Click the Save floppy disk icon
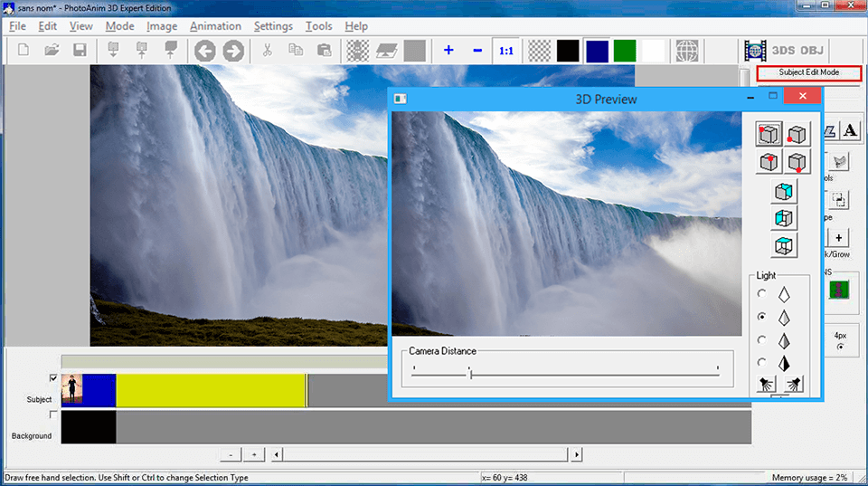868x486 pixels. (80, 51)
